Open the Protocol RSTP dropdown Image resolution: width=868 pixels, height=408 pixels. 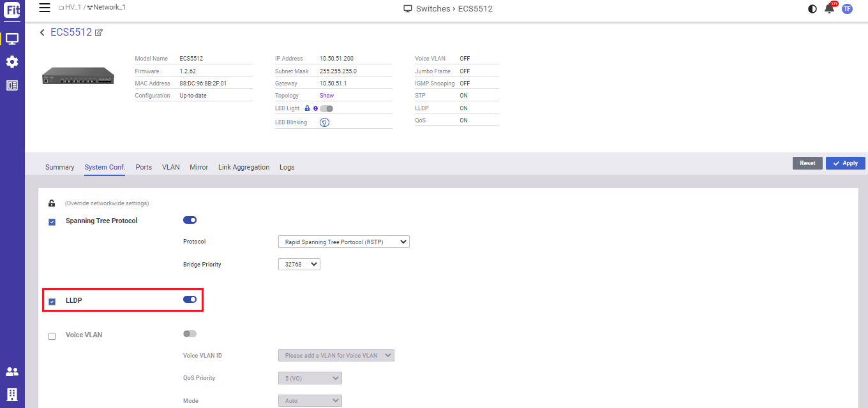[343, 242]
